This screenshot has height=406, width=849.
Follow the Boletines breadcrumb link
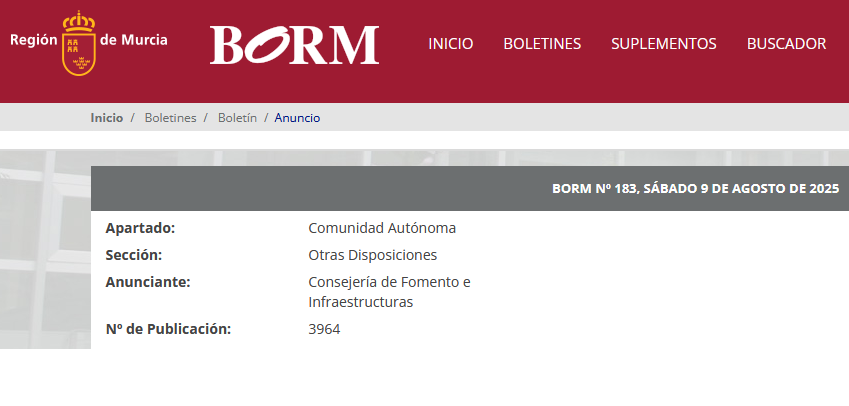[x=170, y=118]
